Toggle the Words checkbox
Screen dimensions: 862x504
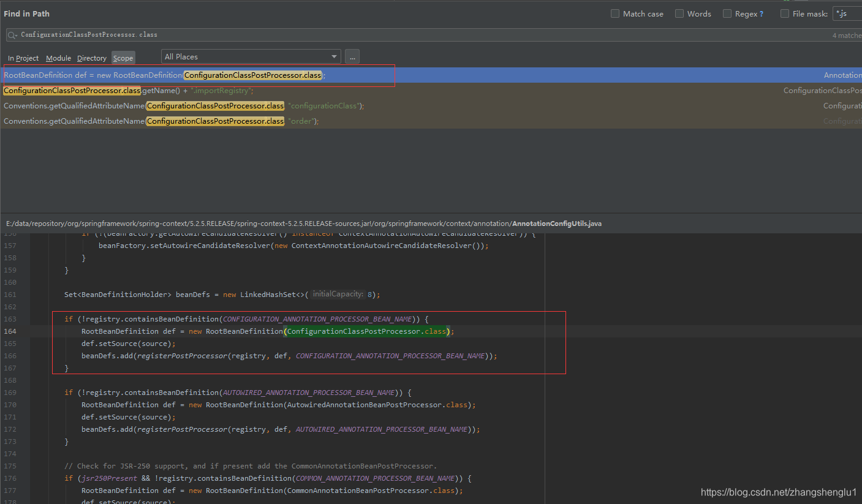pos(679,13)
